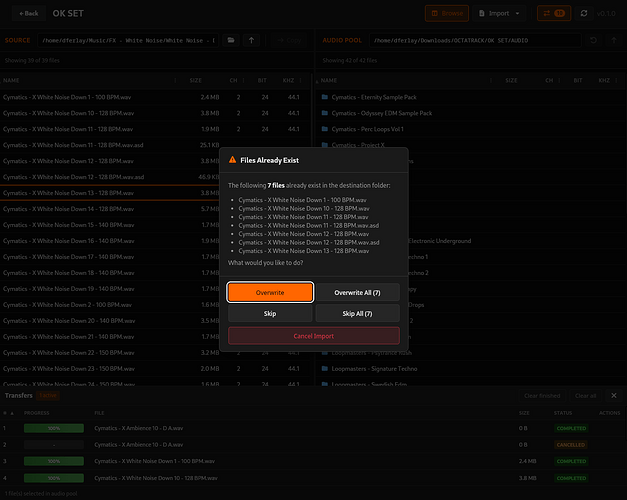Click folder icon of Signature Techno
The height and width of the screenshot is (500, 627).
pyautogui.click(x=325, y=369)
